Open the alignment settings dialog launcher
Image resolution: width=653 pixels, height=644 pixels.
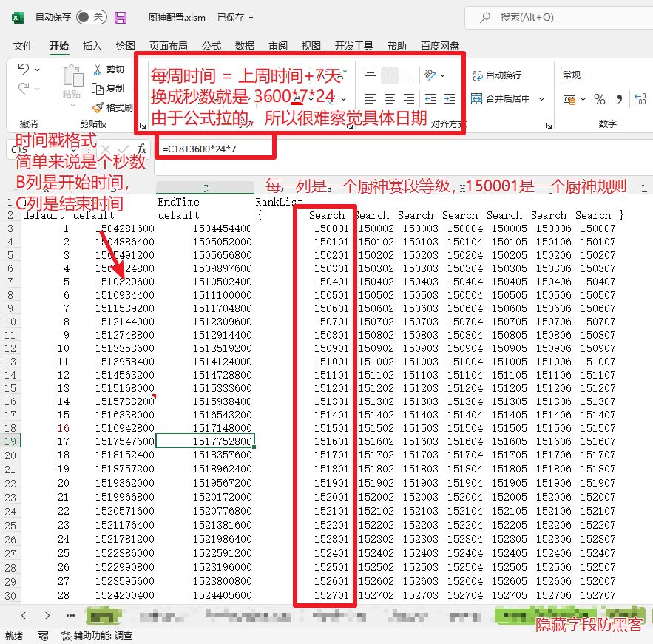click(549, 125)
